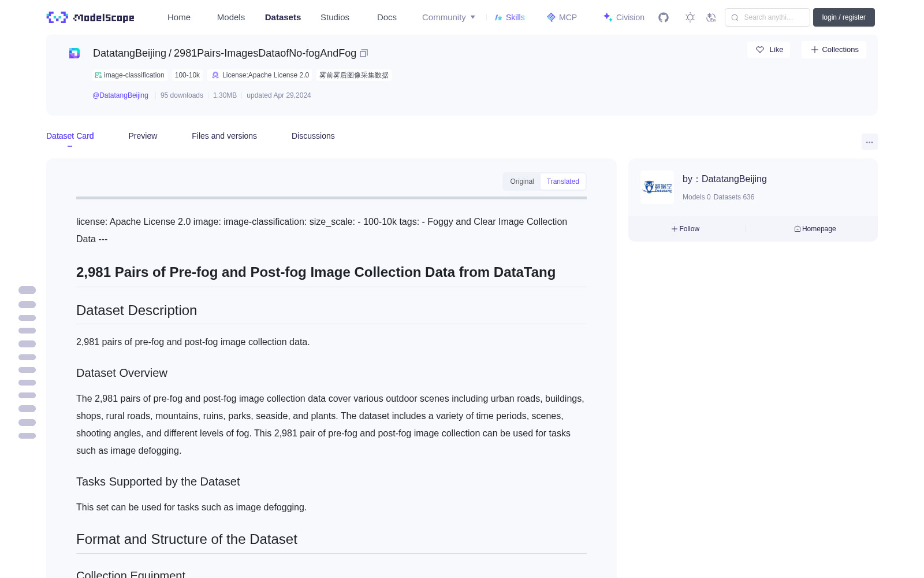
Task: Select the Dataset Card tab
Action: (70, 136)
